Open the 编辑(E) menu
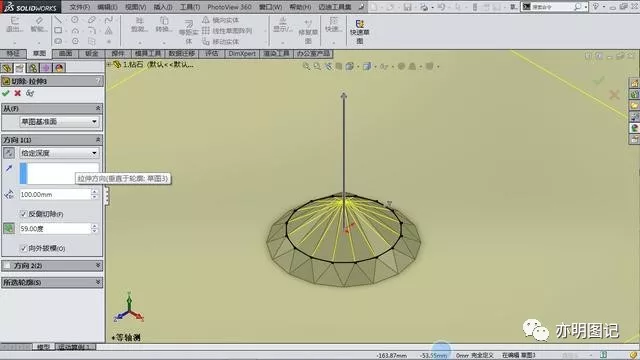This screenshot has height=360, width=640. [x=107, y=7]
